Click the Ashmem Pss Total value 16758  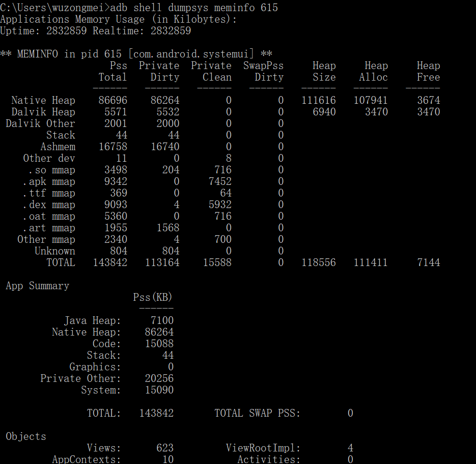point(113,147)
